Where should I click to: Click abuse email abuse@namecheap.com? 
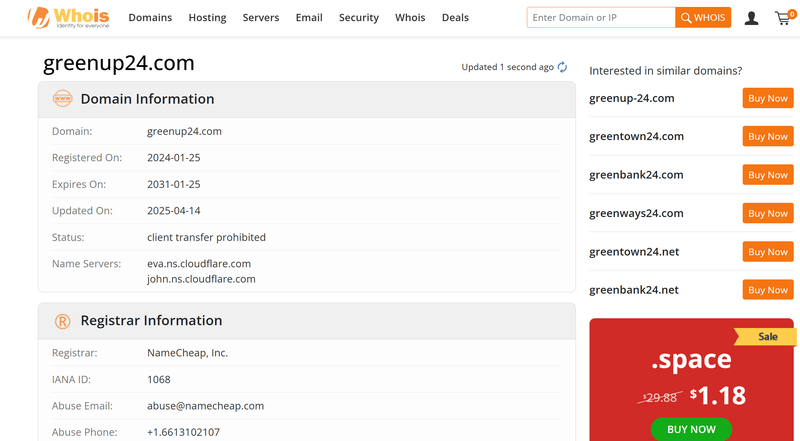(205, 406)
